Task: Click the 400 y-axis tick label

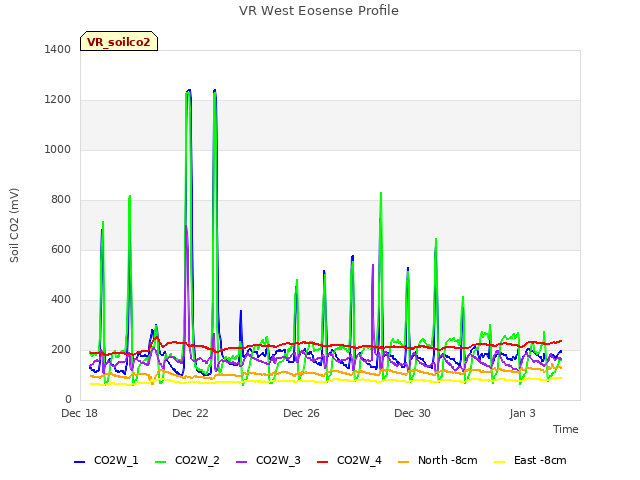Action: (61, 300)
